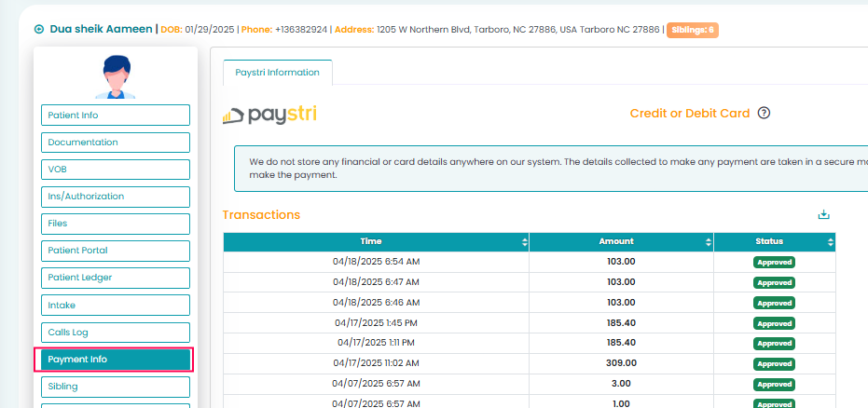Click the 3.00 amount cell
This screenshot has height=408, width=868.
tap(621, 383)
